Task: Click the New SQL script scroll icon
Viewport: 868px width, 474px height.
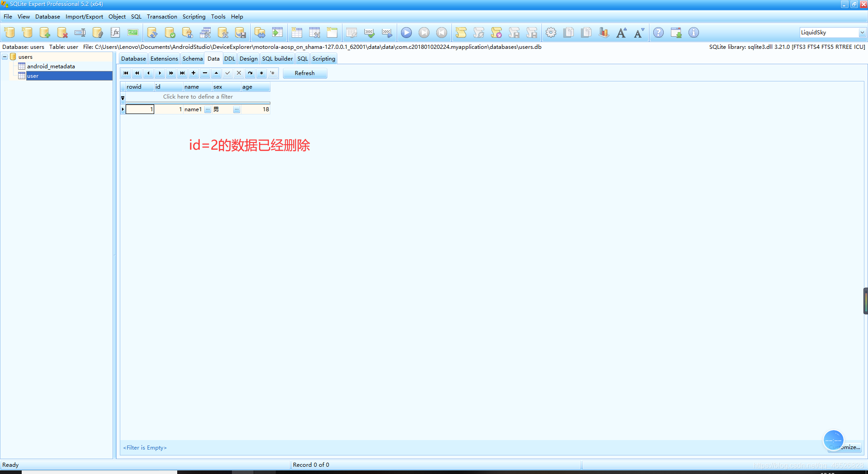Action: click(x=461, y=33)
